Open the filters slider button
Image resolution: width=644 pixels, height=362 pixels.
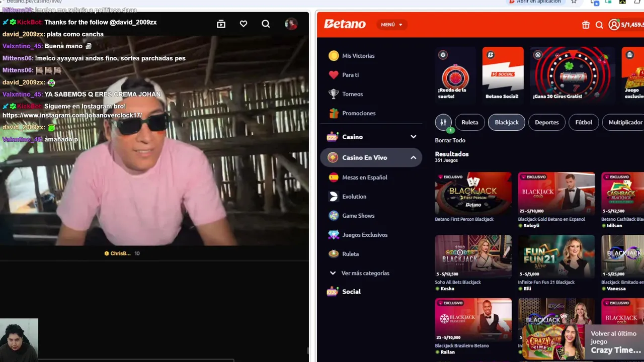pyautogui.click(x=443, y=122)
